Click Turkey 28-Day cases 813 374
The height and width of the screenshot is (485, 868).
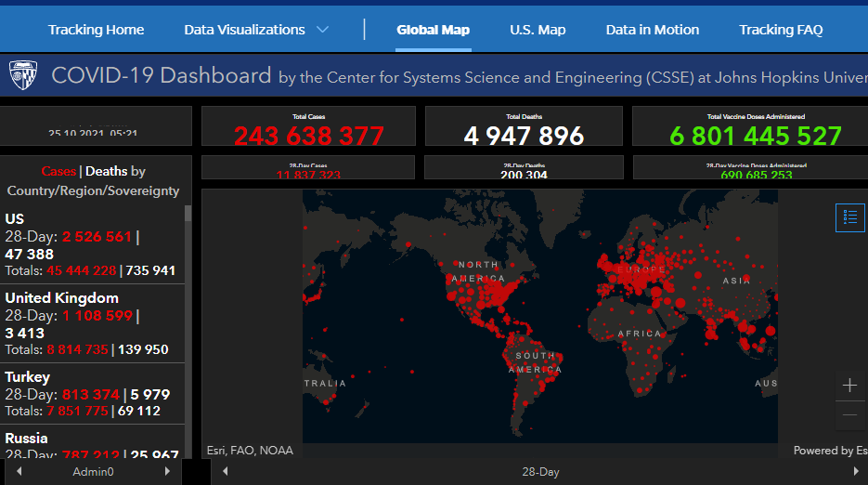[91, 395]
